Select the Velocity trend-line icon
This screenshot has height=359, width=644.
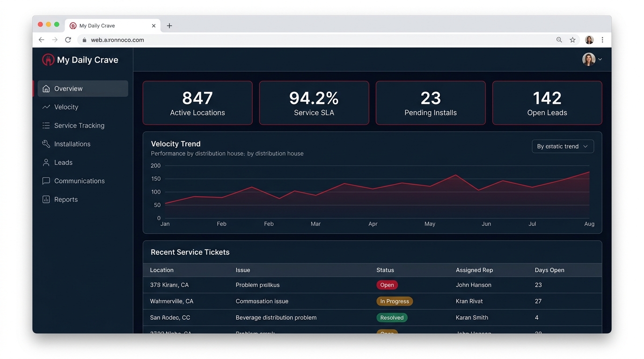[x=46, y=107]
